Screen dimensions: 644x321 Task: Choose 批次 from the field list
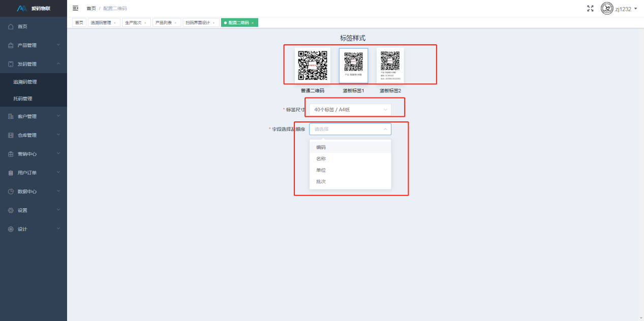350,181
